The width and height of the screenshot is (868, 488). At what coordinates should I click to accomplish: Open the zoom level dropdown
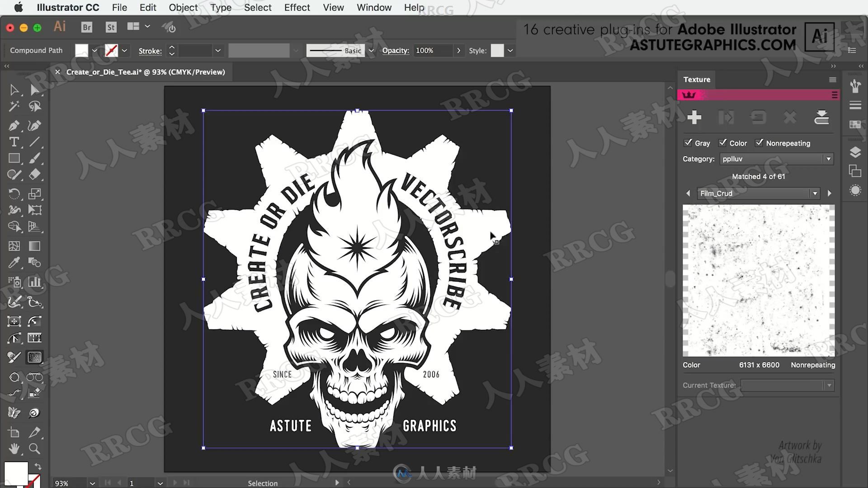coord(92,483)
